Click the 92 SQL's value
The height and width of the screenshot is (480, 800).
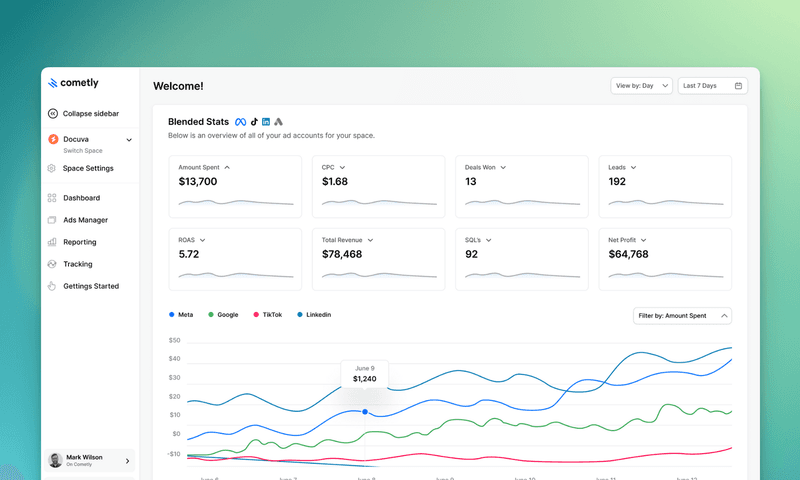(x=471, y=255)
